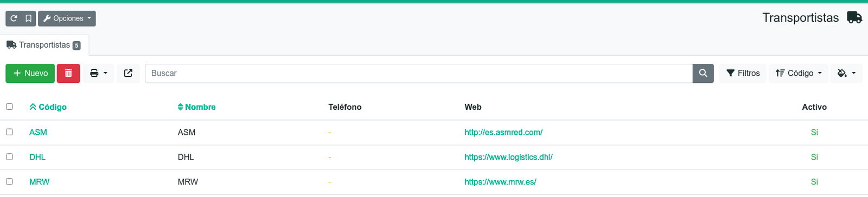This screenshot has width=868, height=197.
Task: Click the Si active value for DHL
Action: [814, 157]
